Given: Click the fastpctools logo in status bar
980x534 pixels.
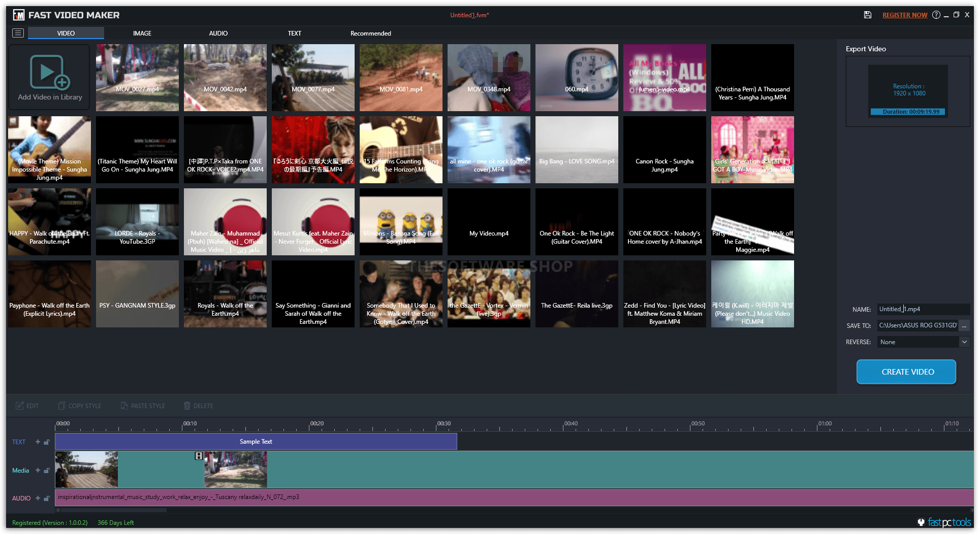Looking at the screenshot, I should point(944,522).
